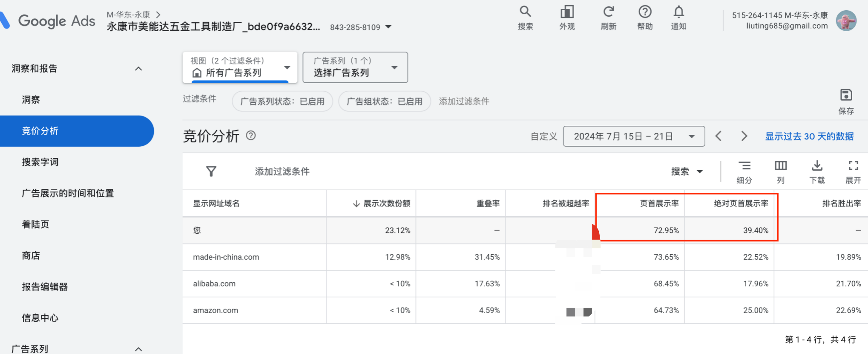
Task: Click account email liuting685@gmail.com
Action: click(x=787, y=26)
